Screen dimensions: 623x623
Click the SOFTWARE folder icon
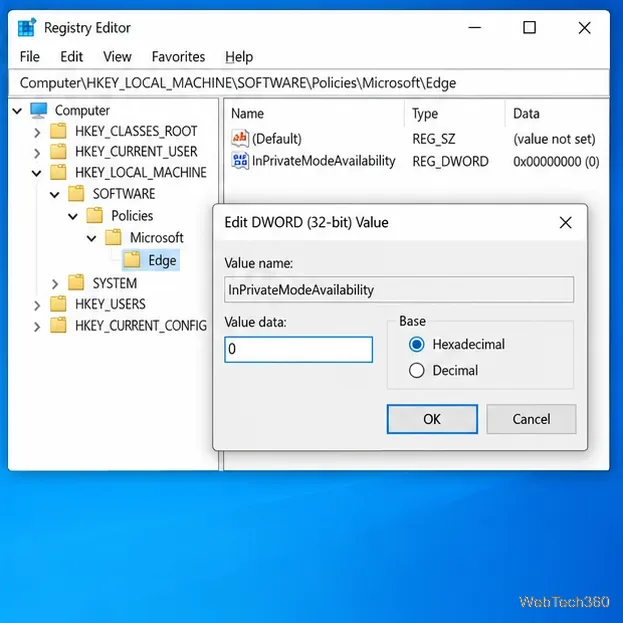[76, 194]
